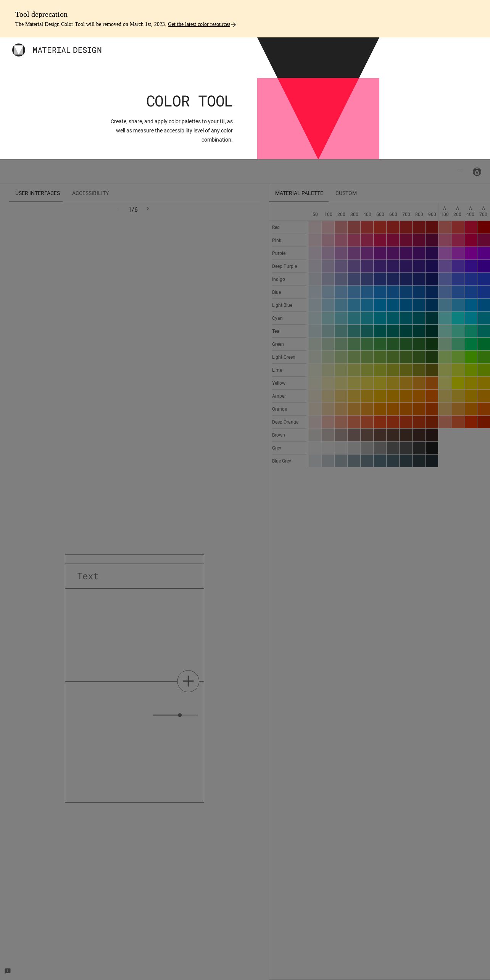Select the Brown 900 swatch
This screenshot has height=980, width=490.
click(x=432, y=435)
